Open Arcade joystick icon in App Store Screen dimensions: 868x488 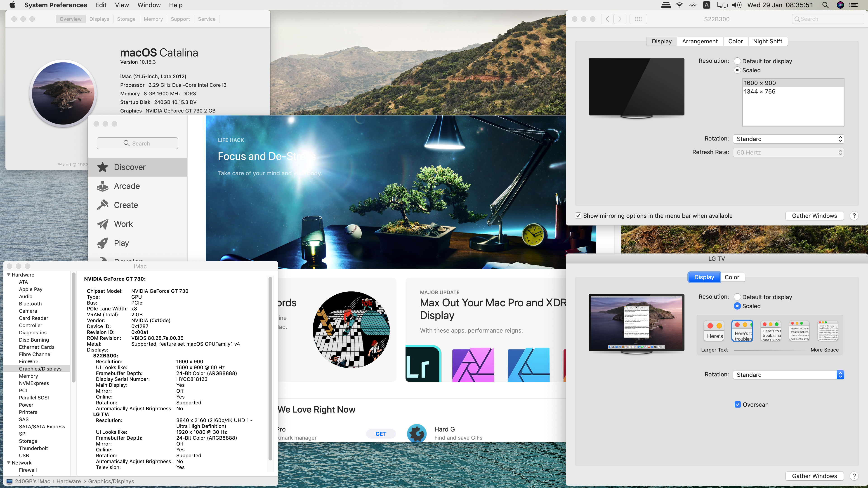point(102,186)
